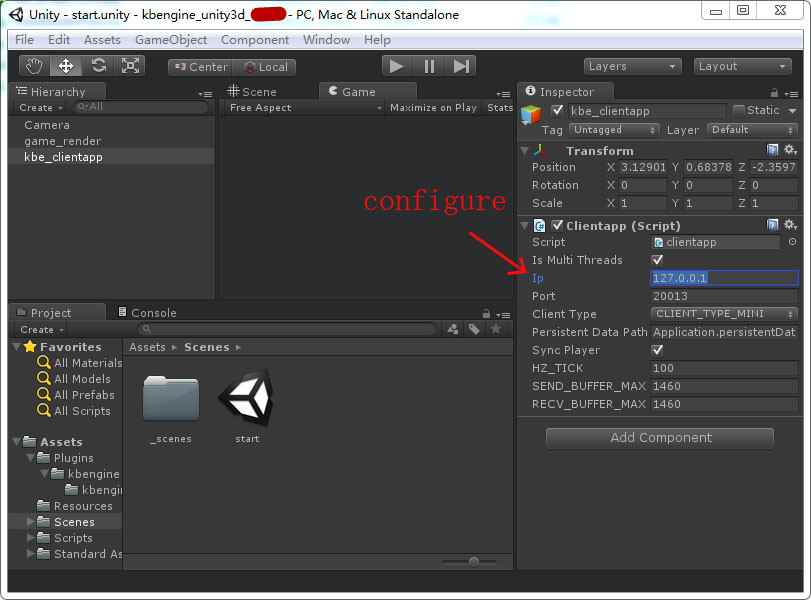Open the Layer Default dropdown
Image resolution: width=811 pixels, height=600 pixels.
point(752,130)
